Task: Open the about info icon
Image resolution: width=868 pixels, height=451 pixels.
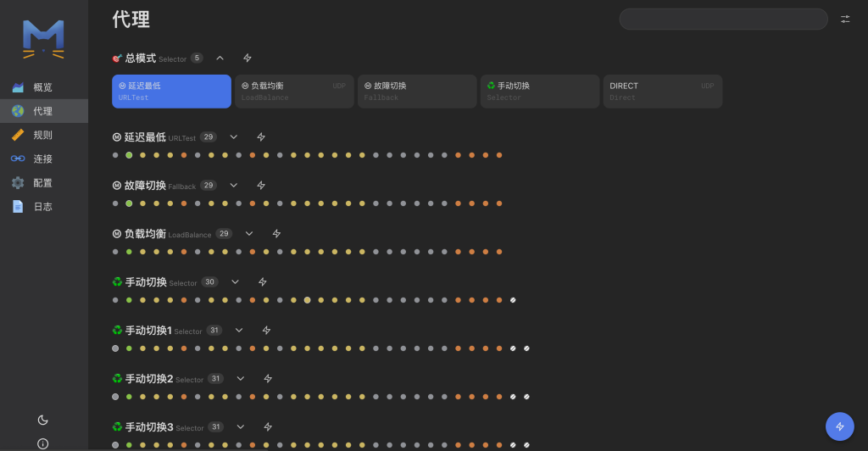Action: [x=43, y=443]
